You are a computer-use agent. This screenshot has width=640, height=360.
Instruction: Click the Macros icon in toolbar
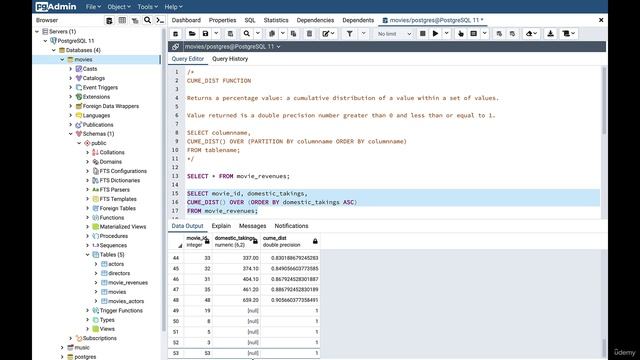(569, 34)
